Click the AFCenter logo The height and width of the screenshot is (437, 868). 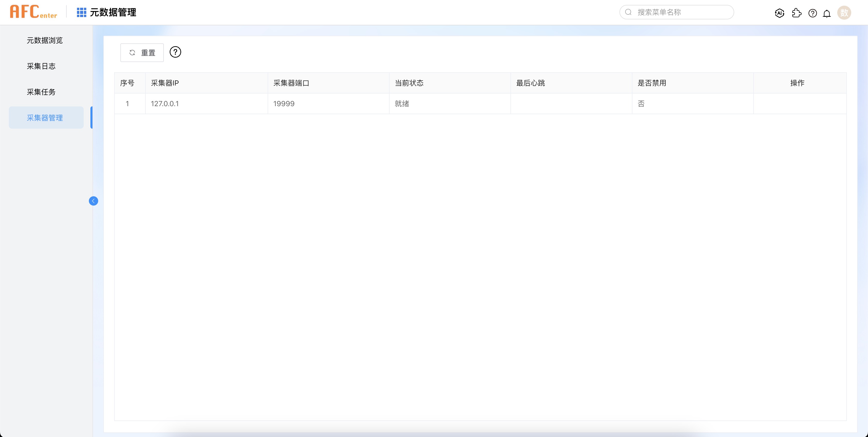[33, 12]
